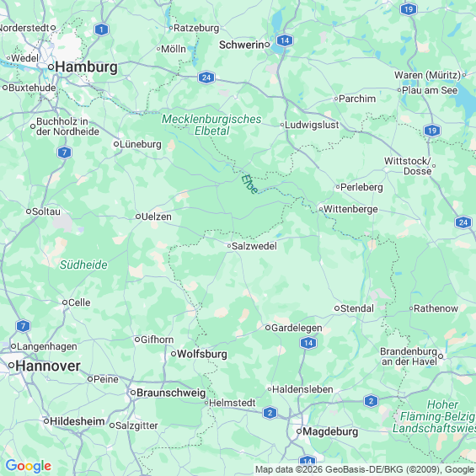
Task: Click the Google logo in the corner
Action: point(29,466)
